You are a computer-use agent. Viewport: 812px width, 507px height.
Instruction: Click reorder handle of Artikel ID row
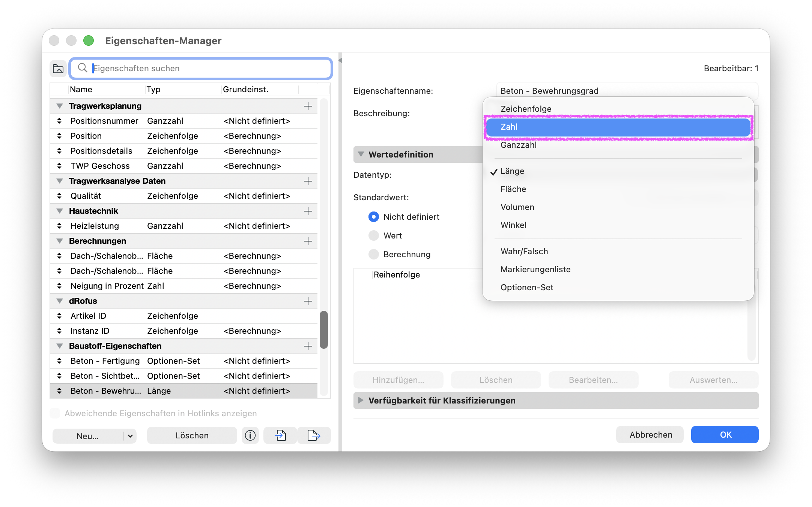click(x=59, y=316)
